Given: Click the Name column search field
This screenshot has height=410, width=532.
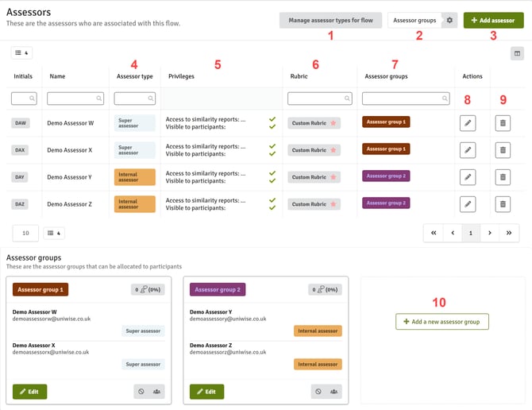Looking at the screenshot, I should click(75, 99).
